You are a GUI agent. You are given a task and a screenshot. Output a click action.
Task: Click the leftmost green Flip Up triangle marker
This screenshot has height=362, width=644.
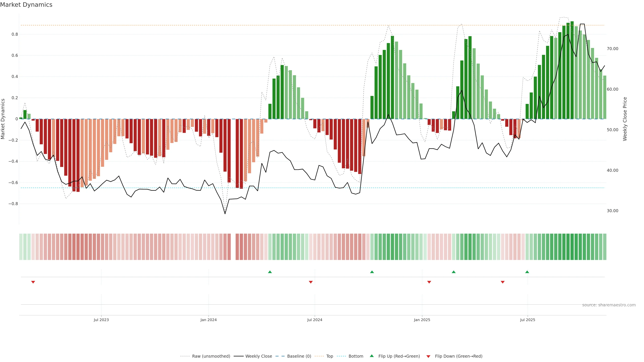click(x=270, y=272)
